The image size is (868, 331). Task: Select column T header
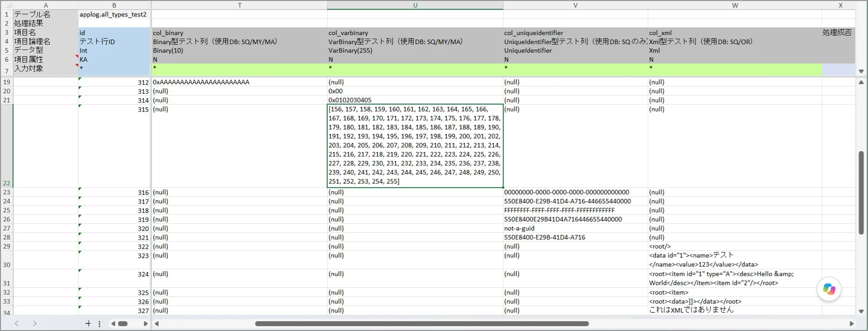click(x=239, y=5)
